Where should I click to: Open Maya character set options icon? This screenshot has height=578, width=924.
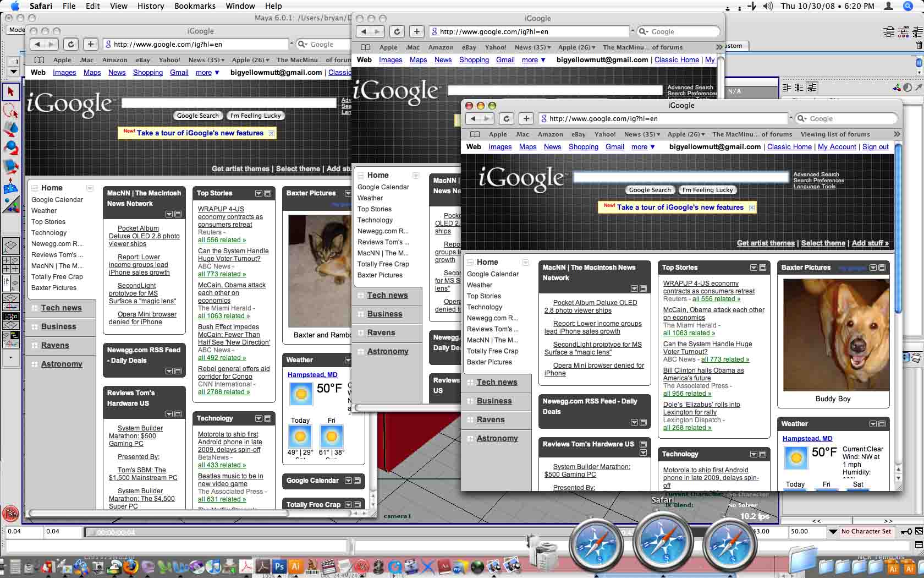point(919,531)
